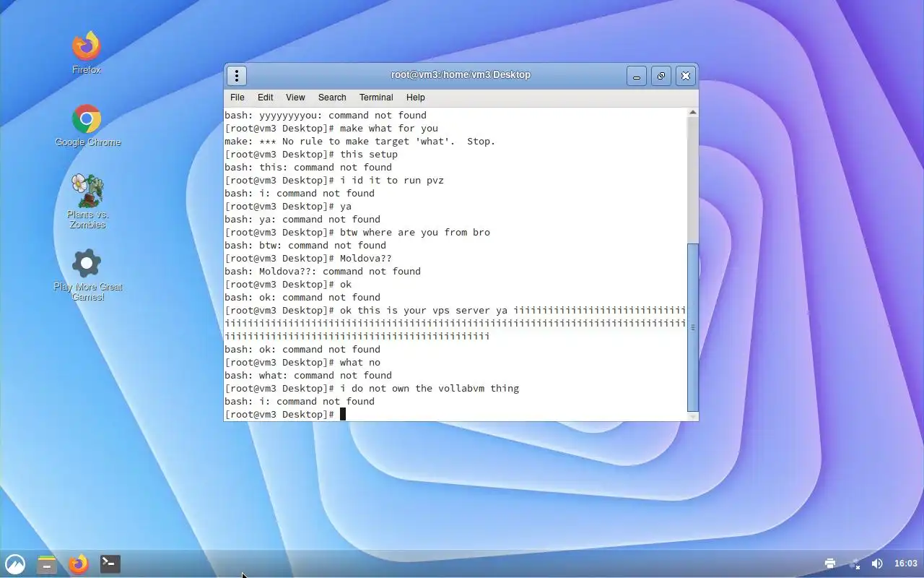Screen dimensions: 924x578
Task: Open the Edit menu in terminal
Action: [x=266, y=98]
